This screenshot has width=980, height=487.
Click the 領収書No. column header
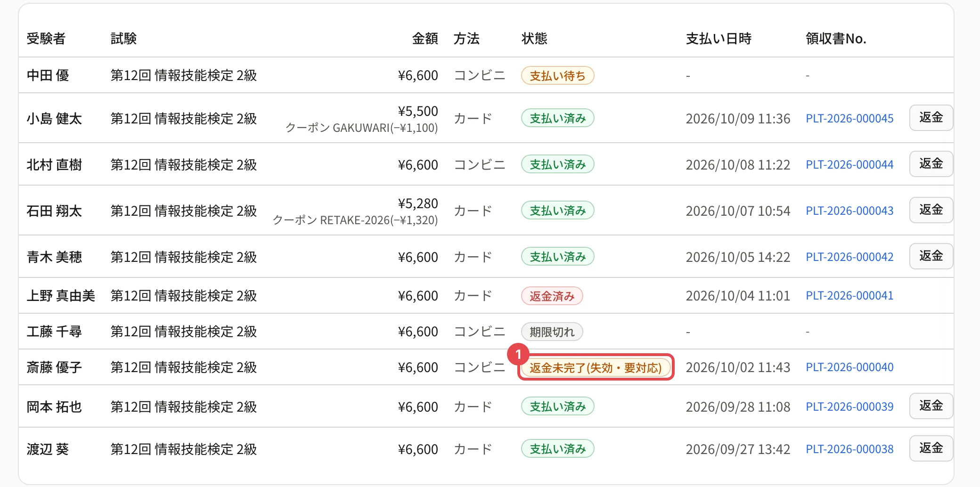coord(836,38)
